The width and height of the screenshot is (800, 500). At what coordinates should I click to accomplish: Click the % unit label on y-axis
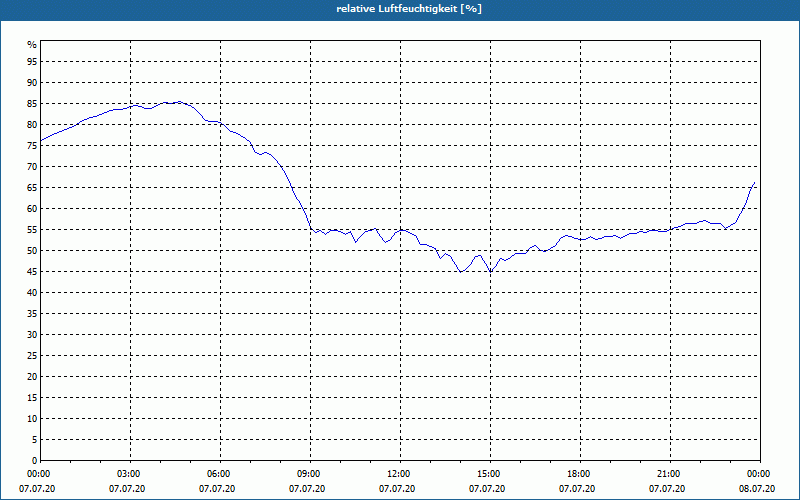(32, 45)
